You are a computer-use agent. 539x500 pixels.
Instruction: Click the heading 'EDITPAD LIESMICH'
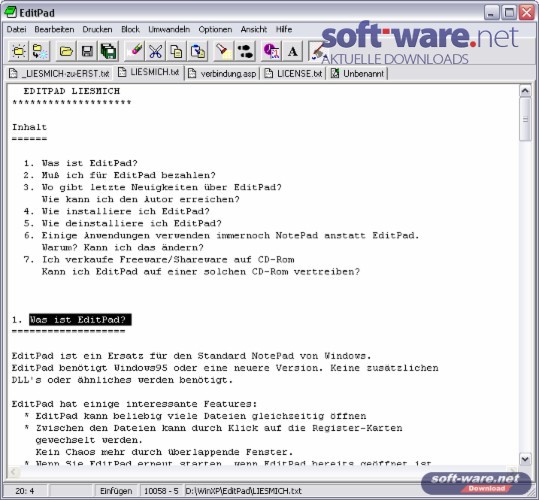[72, 91]
